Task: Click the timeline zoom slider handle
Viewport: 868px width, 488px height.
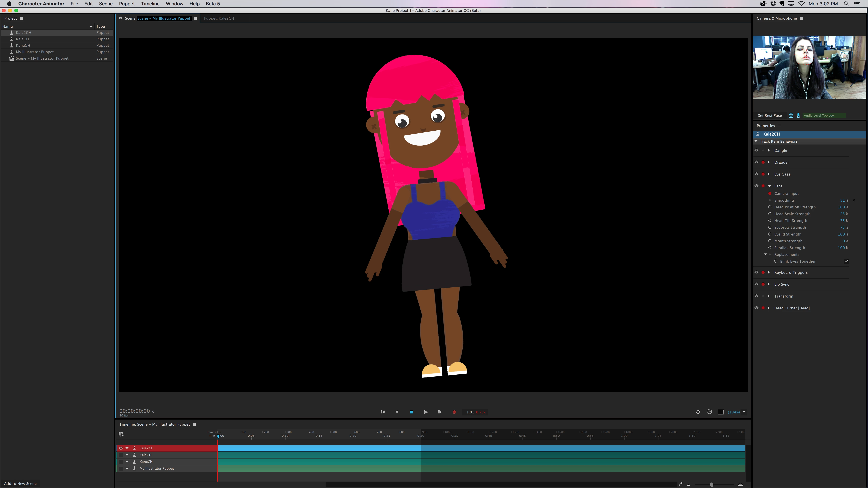Action: pyautogui.click(x=712, y=484)
